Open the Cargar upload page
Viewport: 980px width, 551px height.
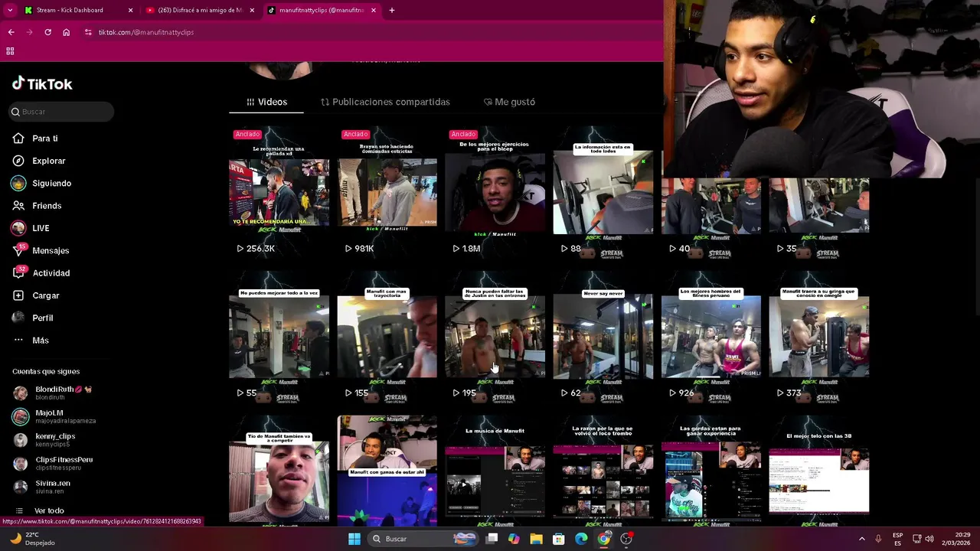46,295
